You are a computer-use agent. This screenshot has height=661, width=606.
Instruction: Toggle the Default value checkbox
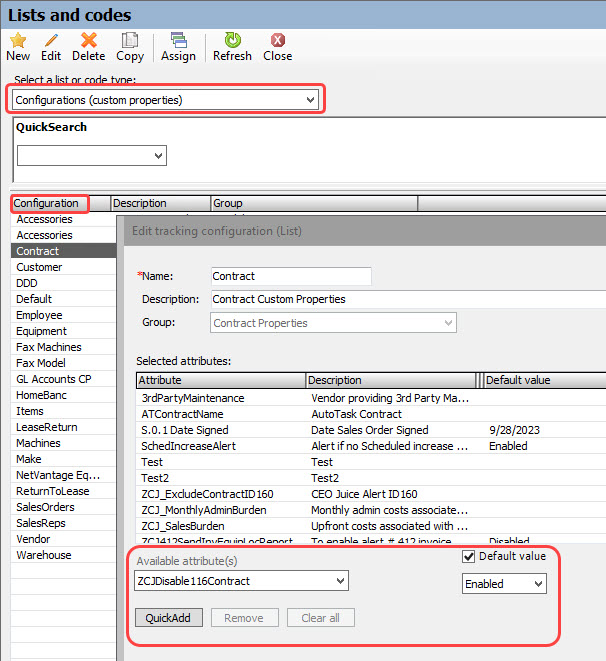[469, 556]
